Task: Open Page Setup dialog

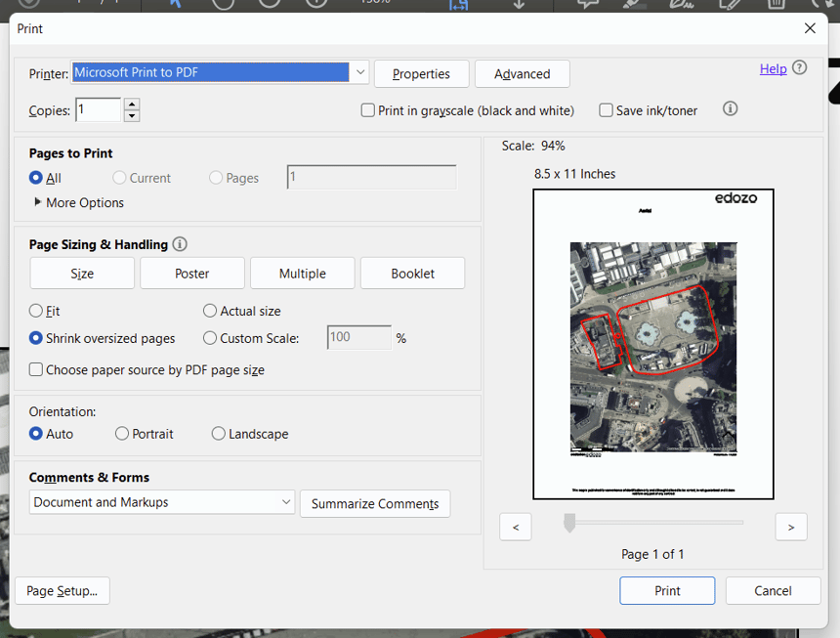Action: [63, 591]
